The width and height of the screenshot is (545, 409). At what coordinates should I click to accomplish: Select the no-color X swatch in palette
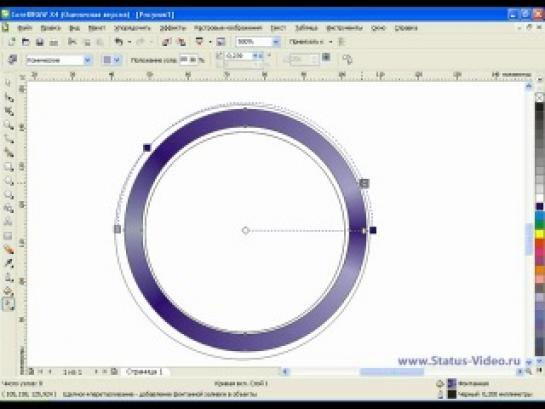coord(540,97)
